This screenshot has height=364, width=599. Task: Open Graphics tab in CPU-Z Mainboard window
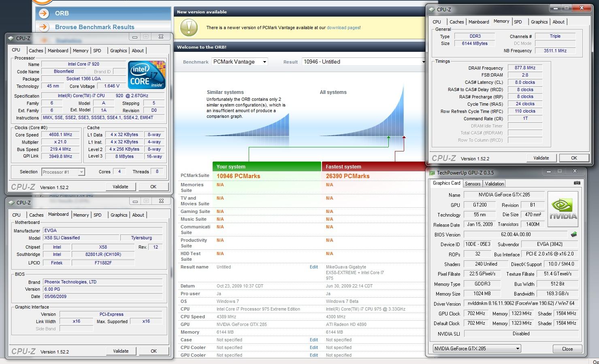pos(119,215)
